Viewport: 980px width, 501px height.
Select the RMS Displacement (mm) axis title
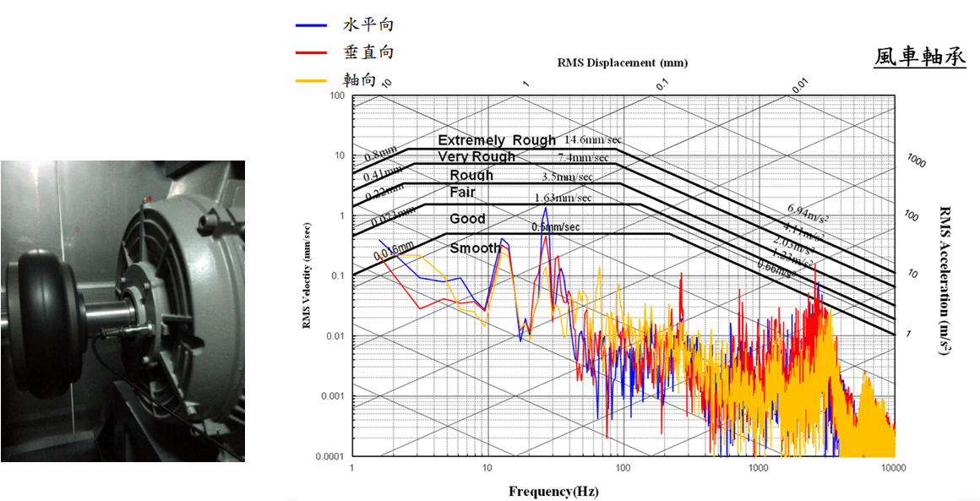point(623,63)
